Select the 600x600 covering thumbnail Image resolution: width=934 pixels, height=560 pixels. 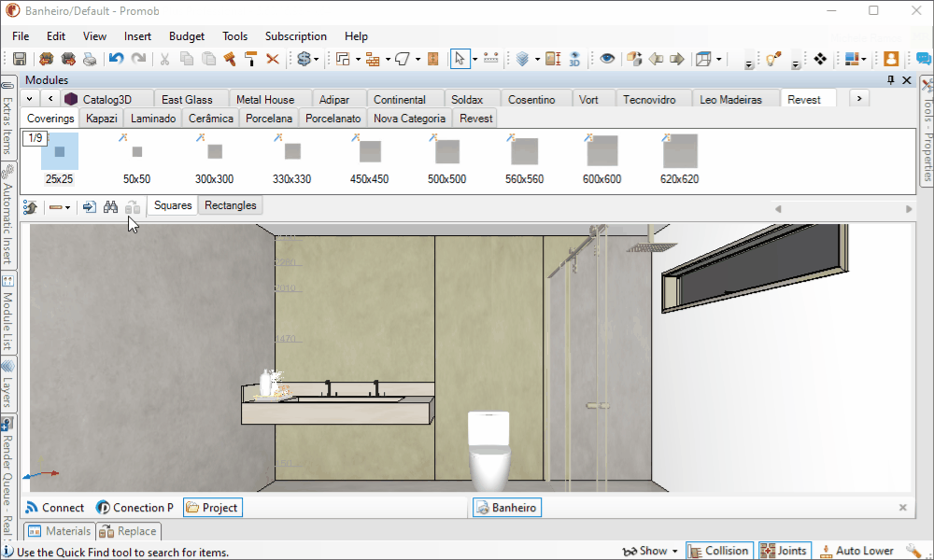click(x=601, y=159)
